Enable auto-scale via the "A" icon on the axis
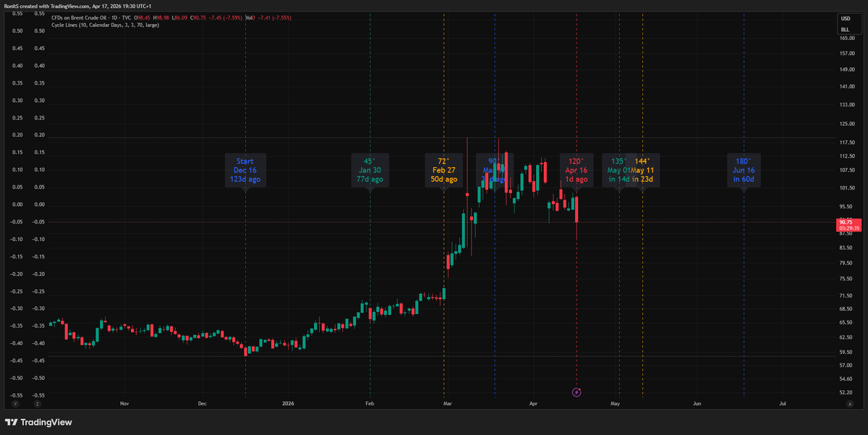 point(851,404)
